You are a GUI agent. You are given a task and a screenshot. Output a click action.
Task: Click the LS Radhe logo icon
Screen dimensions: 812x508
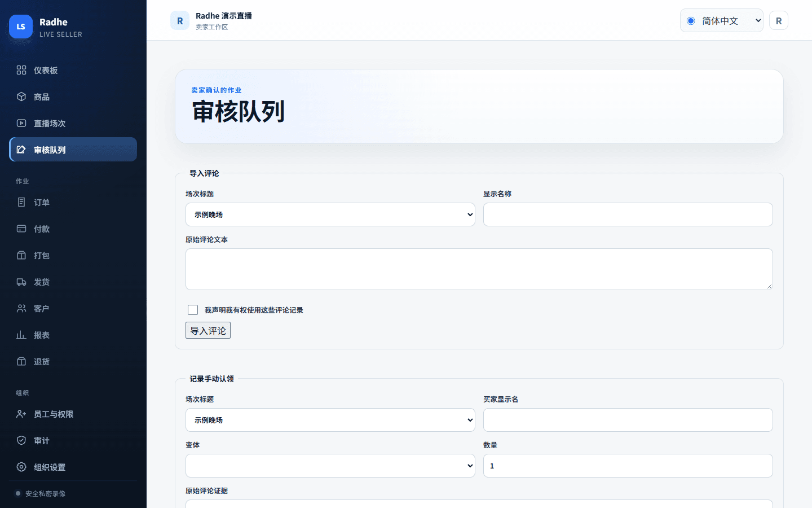tap(21, 27)
